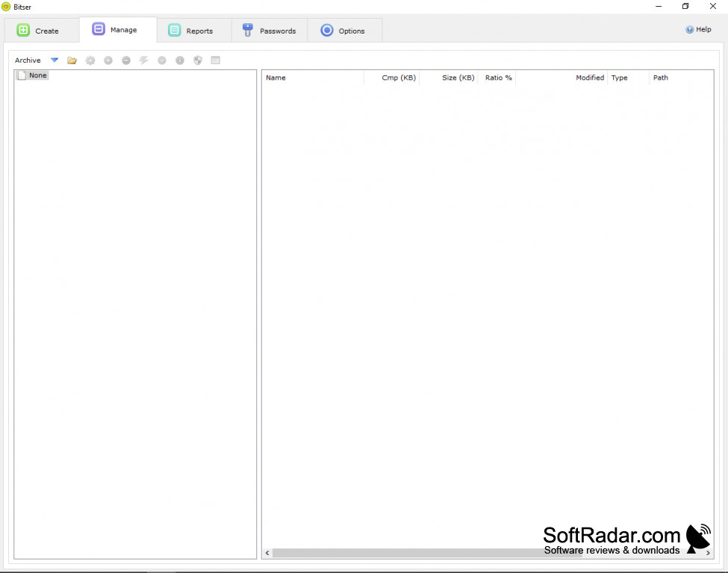728x573 pixels.
Task: Click the info toolbar icon
Action: tap(180, 60)
